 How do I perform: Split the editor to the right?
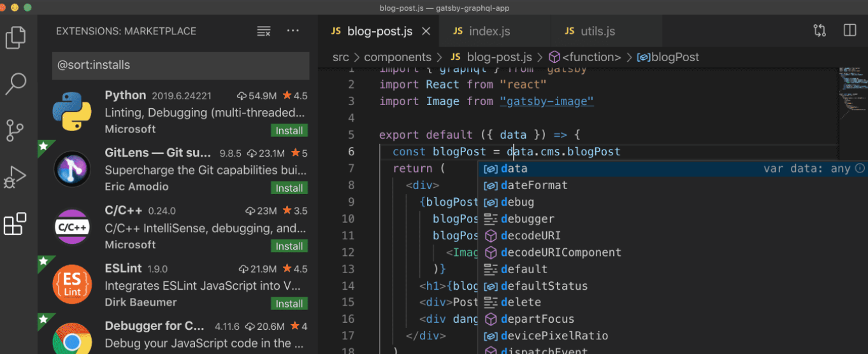point(850,31)
